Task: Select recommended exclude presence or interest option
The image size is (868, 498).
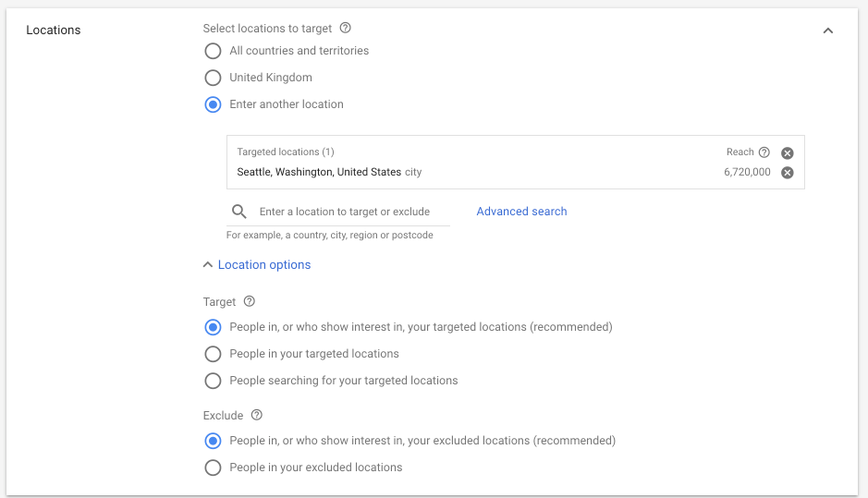Action: [x=213, y=441]
